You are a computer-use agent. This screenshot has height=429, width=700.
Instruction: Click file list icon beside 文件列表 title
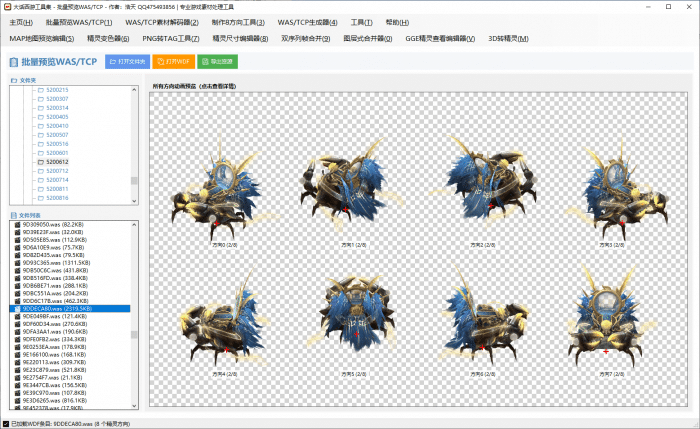(x=14, y=214)
